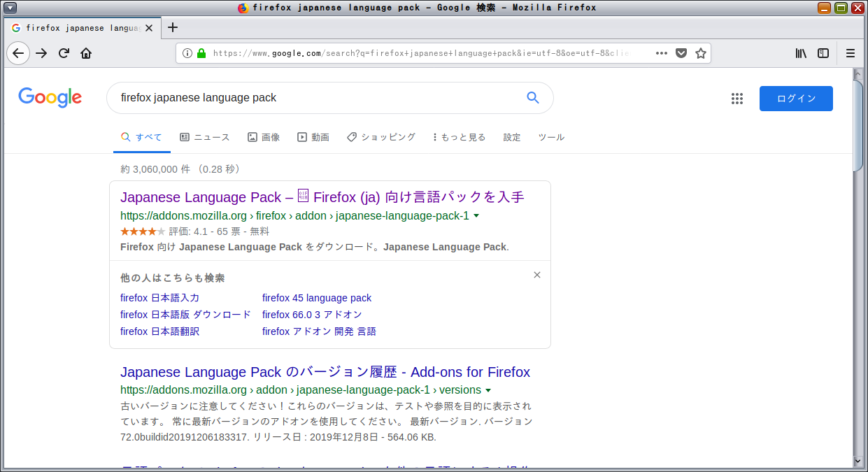This screenshot has height=472, width=868.
Task: Open window menu at title bar left
Action: (x=10, y=8)
